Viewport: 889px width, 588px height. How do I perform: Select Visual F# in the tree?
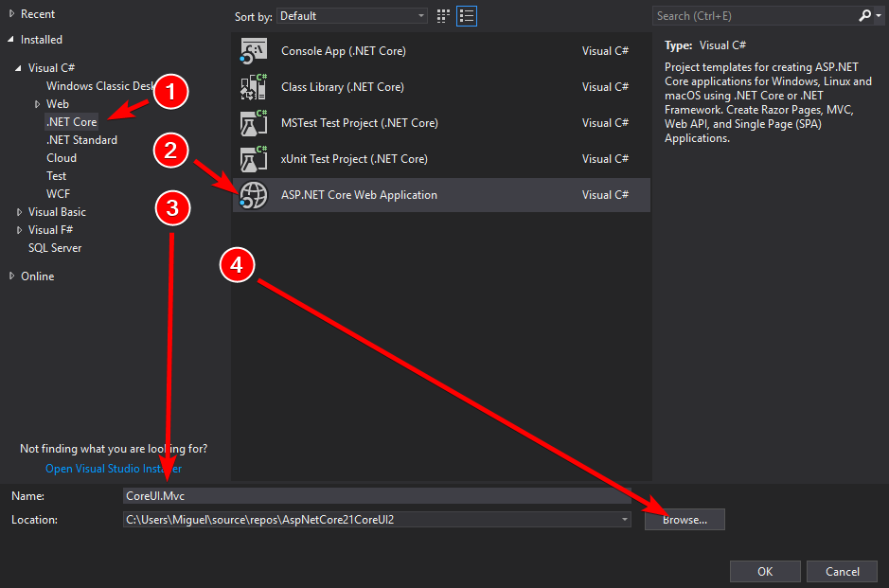click(x=50, y=230)
